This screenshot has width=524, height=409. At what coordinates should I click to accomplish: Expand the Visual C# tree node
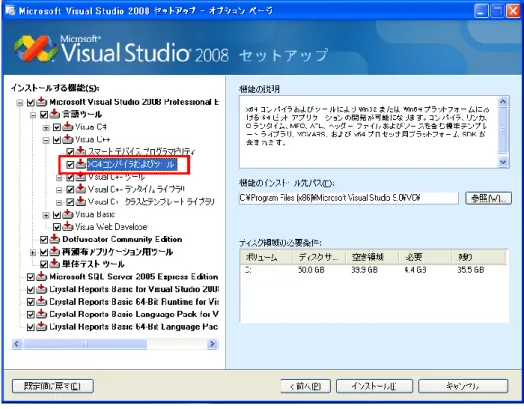click(46, 128)
